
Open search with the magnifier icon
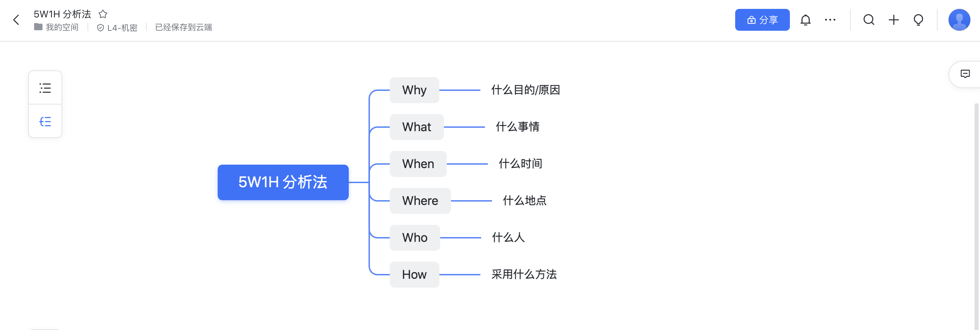pos(869,20)
